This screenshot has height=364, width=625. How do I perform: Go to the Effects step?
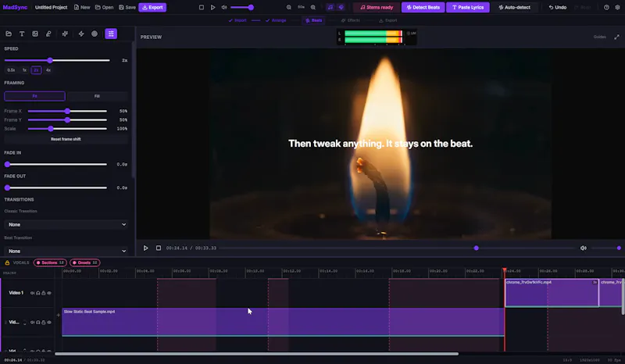coord(350,20)
